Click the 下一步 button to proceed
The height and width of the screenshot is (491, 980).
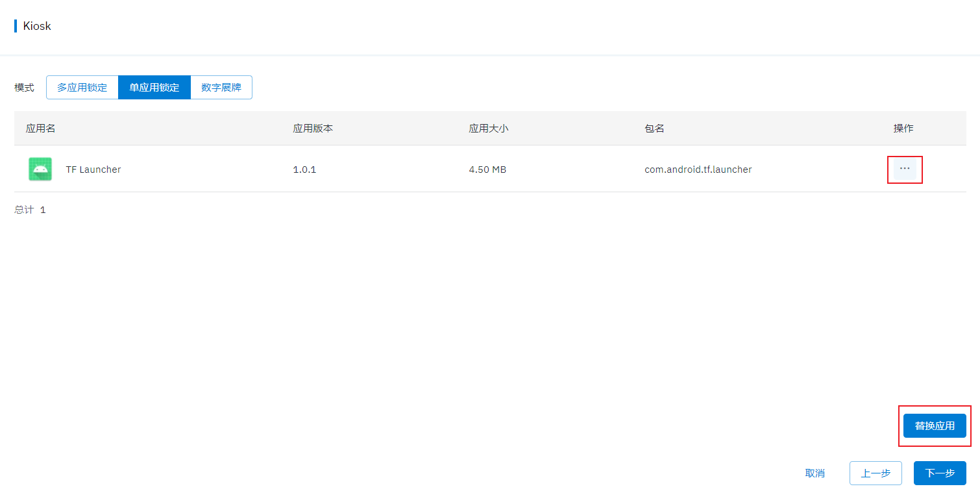pyautogui.click(x=939, y=473)
